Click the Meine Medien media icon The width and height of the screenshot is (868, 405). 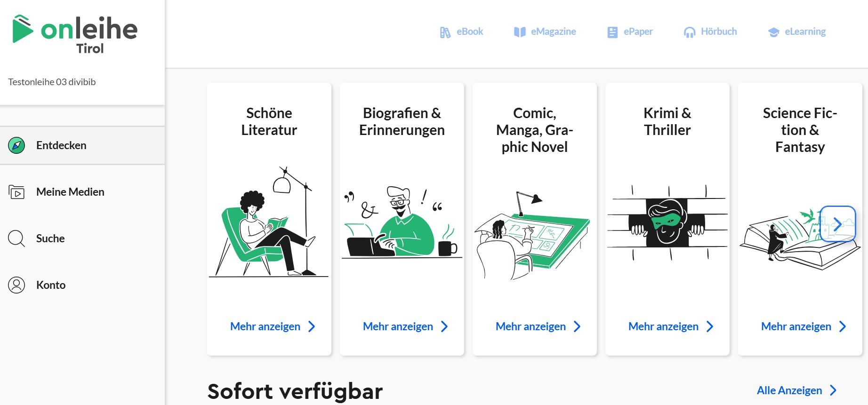(16, 192)
